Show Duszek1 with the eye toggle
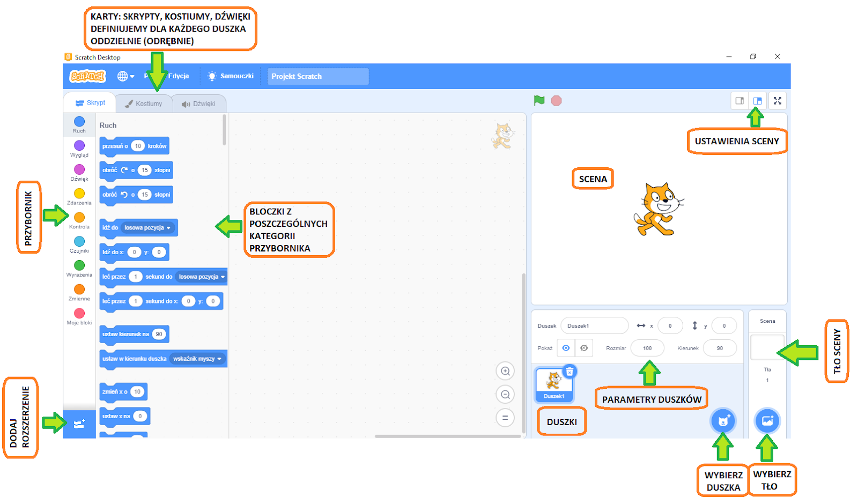The height and width of the screenshot is (504, 858). (x=567, y=348)
